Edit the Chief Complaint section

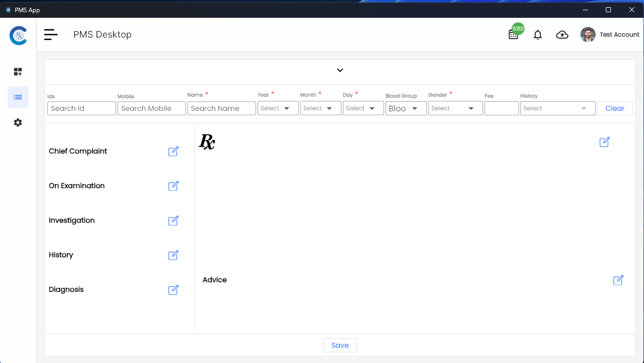pyautogui.click(x=173, y=151)
